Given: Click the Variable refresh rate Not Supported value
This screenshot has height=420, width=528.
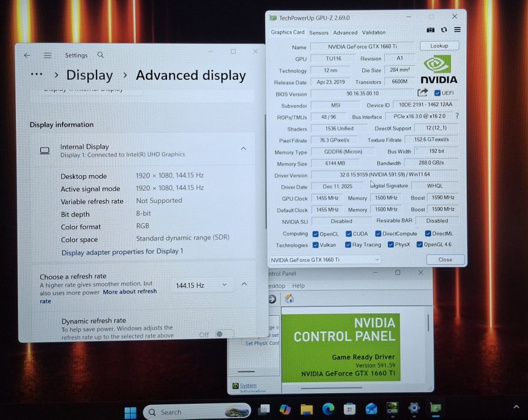Looking at the screenshot, I should 159,200.
